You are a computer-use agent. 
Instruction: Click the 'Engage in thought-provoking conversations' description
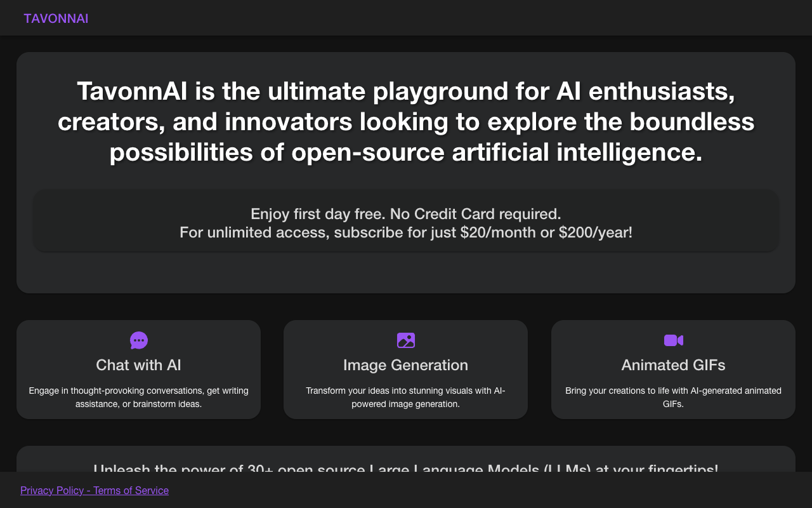(139, 398)
